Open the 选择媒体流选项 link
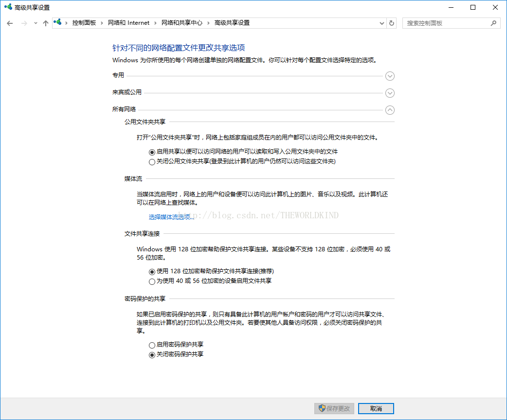507x420 pixels. [171, 217]
